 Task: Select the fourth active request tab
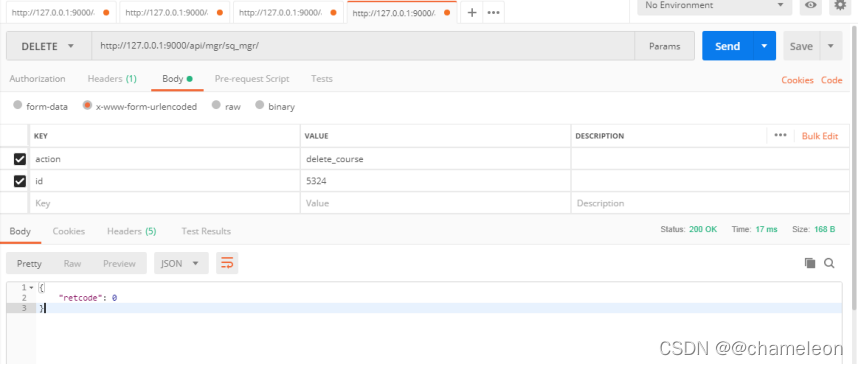coord(401,12)
